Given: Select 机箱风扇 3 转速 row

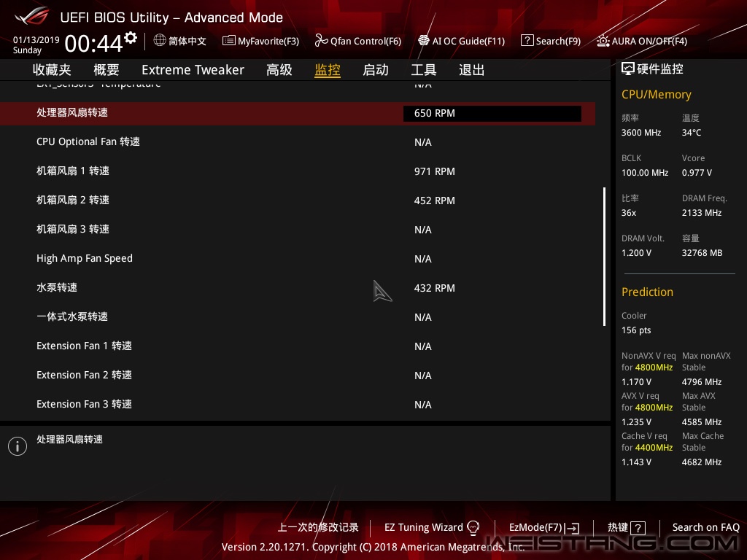Looking at the screenshot, I should pyautogui.click(x=298, y=230).
